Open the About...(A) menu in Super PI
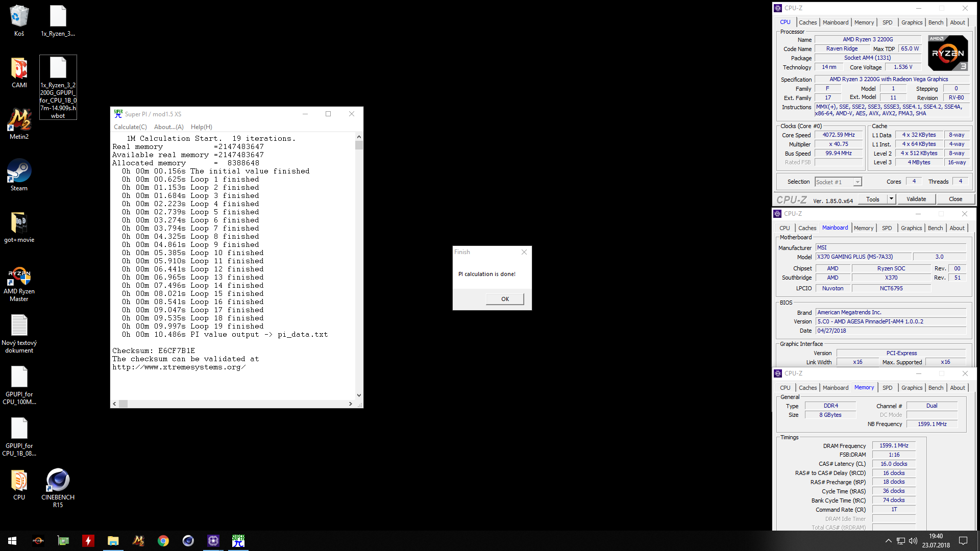Screen dimensions: 980x551 pyautogui.click(x=169, y=127)
